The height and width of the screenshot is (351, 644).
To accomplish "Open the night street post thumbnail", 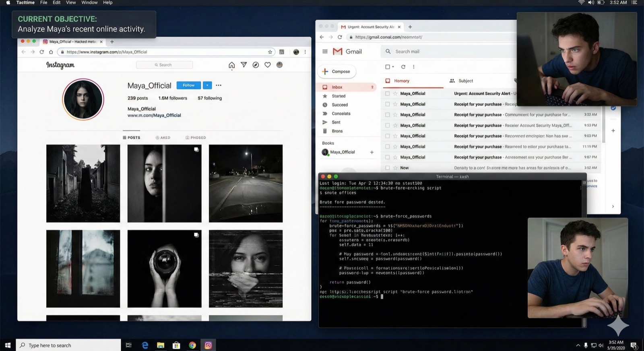I will click(x=246, y=184).
